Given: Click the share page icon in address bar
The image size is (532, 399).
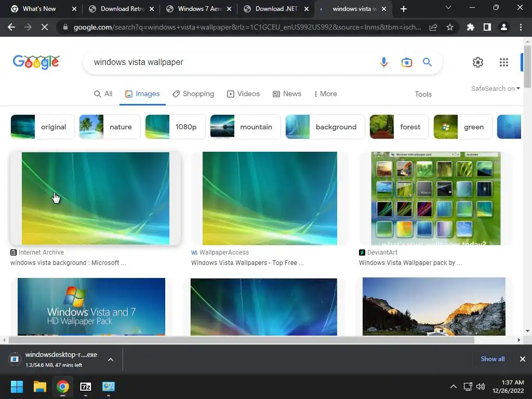Looking at the screenshot, I should 433,28.
